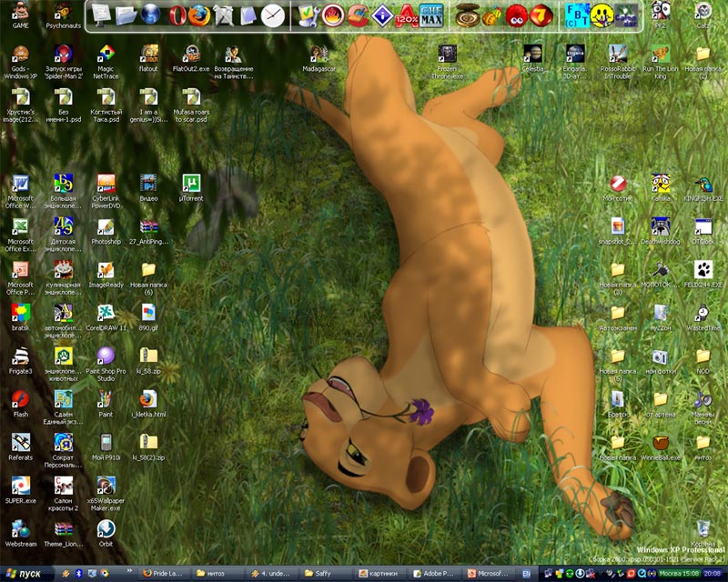
Task: Open the Recycle Bin (Корзина)
Action: coord(703,528)
